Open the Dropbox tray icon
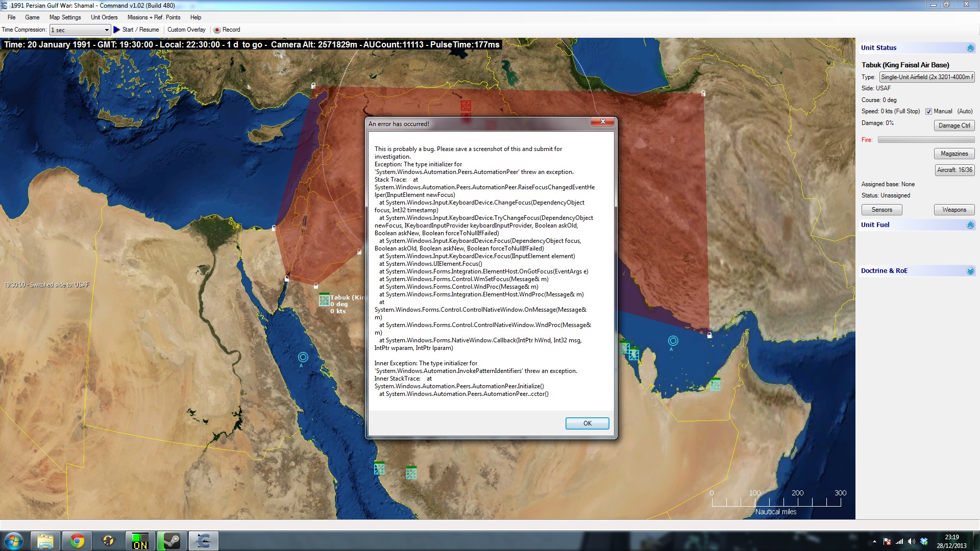Screen dimensions: 980x551 pos(924,541)
